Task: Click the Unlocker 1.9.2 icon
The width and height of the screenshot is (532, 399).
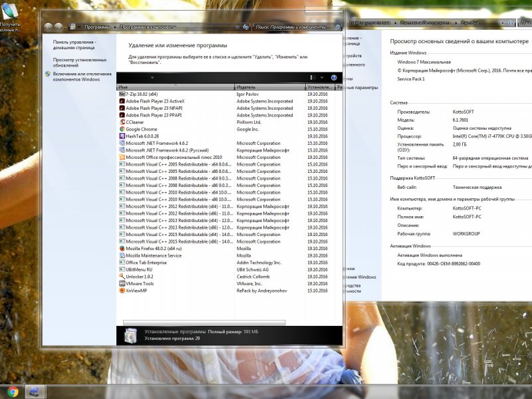Action: pyautogui.click(x=122, y=277)
